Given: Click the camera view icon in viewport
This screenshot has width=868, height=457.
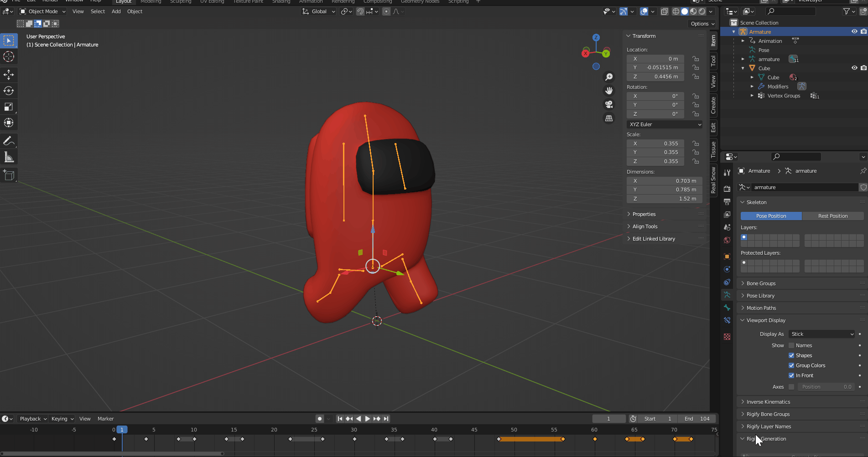Looking at the screenshot, I should click(x=608, y=104).
